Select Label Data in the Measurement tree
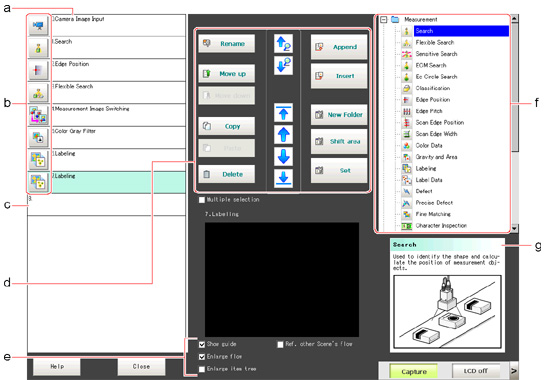The height and width of the screenshot is (380, 546). 429,180
